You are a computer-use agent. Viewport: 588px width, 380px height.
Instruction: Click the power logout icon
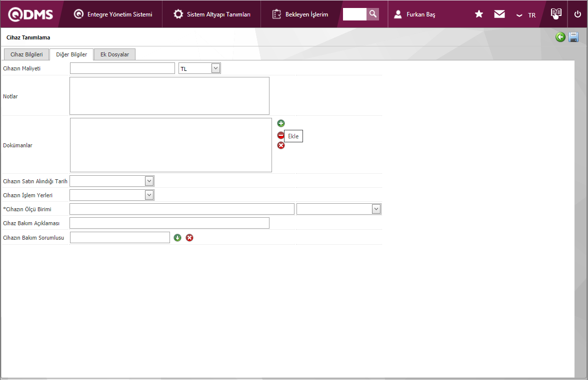pos(577,14)
